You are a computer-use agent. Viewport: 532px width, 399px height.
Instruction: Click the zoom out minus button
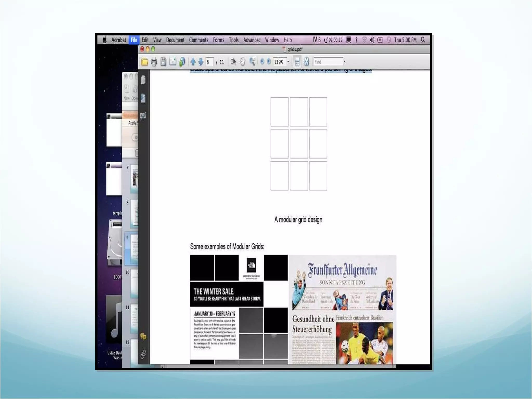(x=262, y=62)
